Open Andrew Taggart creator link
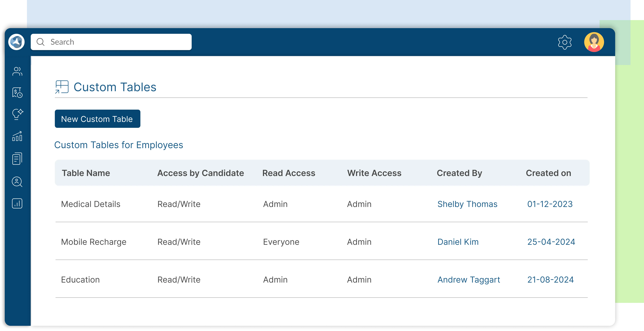 469,279
